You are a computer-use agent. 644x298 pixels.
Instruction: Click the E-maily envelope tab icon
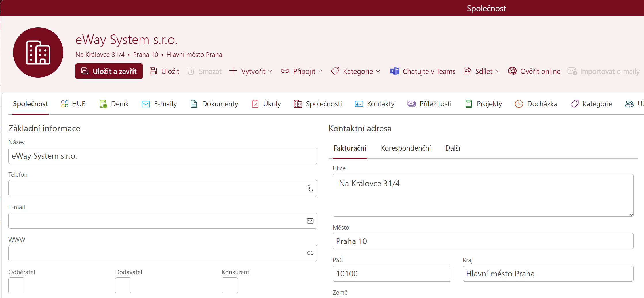pyautogui.click(x=146, y=104)
